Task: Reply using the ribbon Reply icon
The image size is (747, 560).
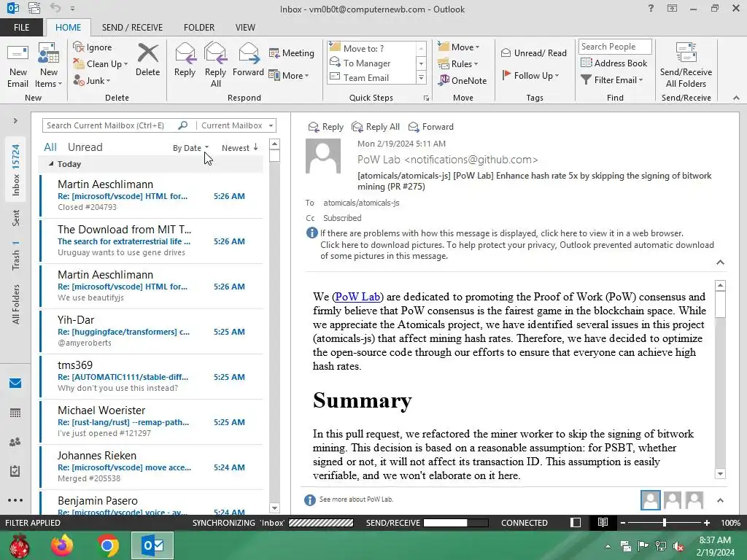Action: pos(185,60)
